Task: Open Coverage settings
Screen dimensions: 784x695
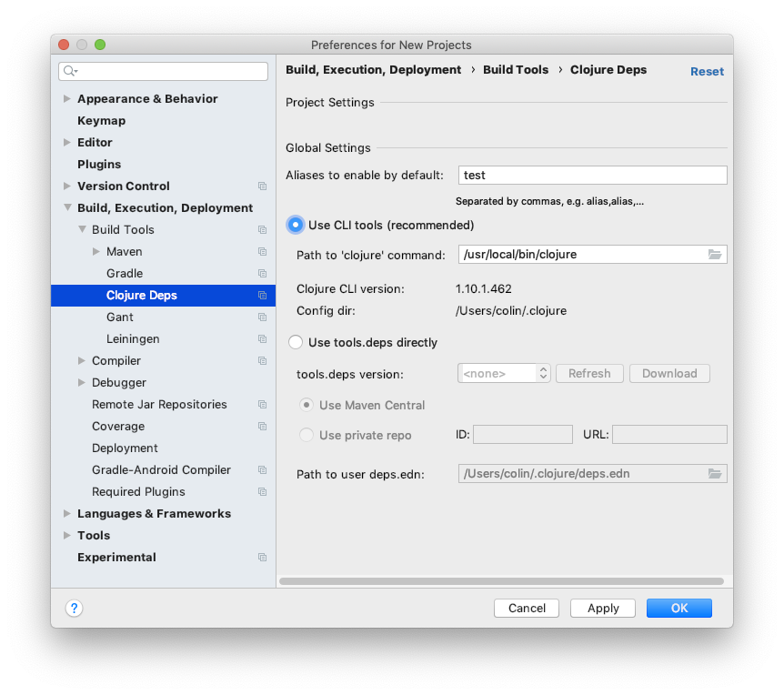Action: pos(118,426)
